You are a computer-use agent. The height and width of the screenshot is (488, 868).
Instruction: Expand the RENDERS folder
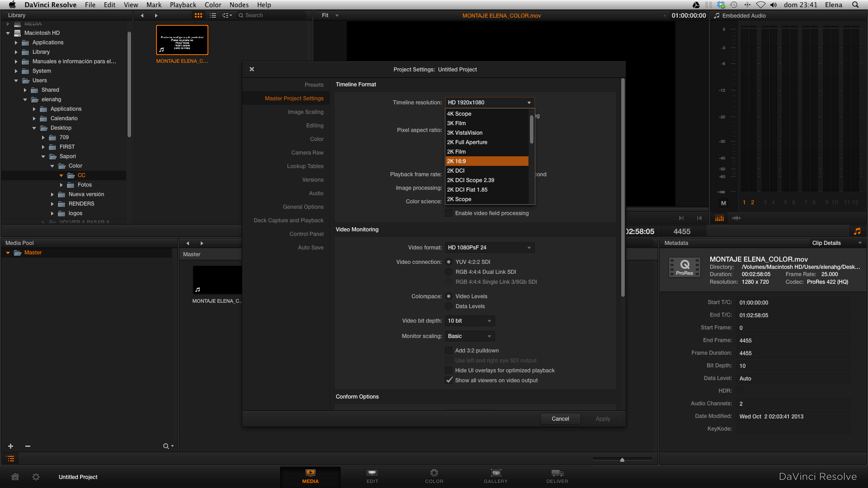52,204
